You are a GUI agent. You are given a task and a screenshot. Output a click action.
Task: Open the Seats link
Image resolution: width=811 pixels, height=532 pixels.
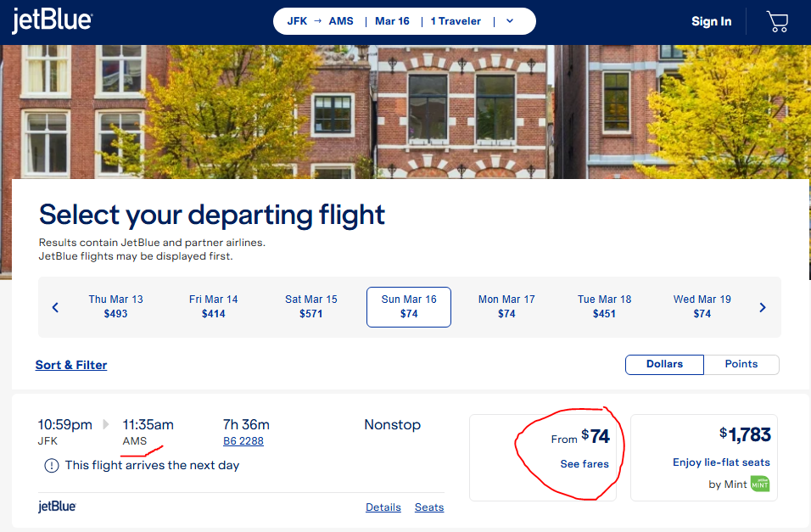coord(429,507)
